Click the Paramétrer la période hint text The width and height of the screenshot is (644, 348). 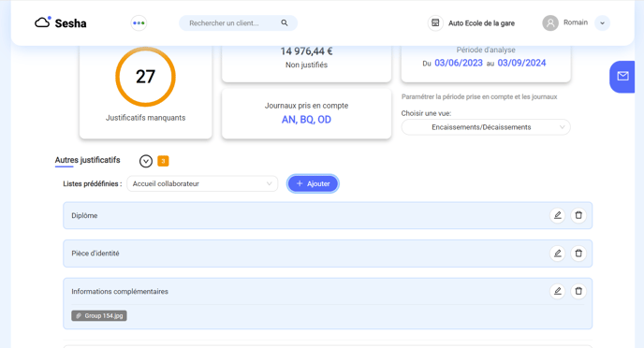point(479,97)
